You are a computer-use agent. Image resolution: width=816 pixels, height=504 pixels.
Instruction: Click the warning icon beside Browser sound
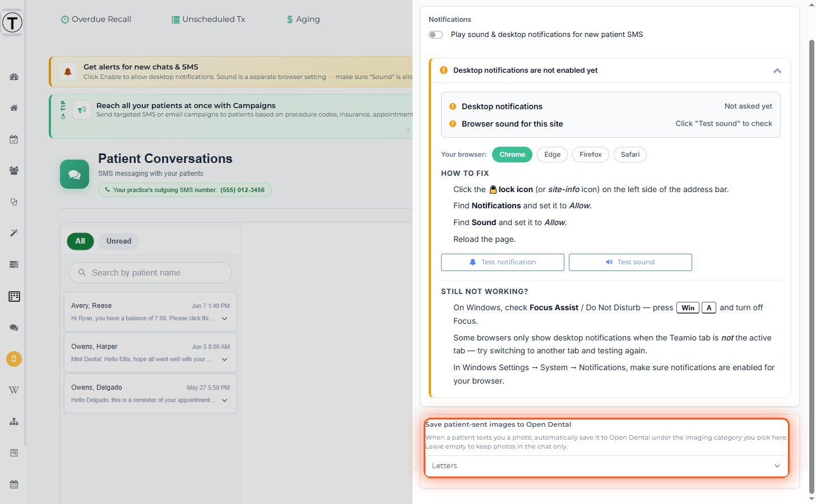pos(453,124)
